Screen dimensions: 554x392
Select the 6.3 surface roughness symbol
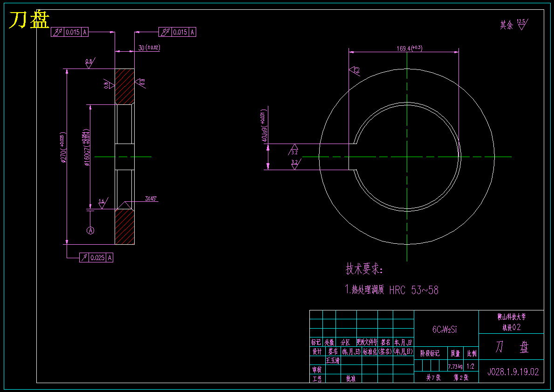coord(354,70)
